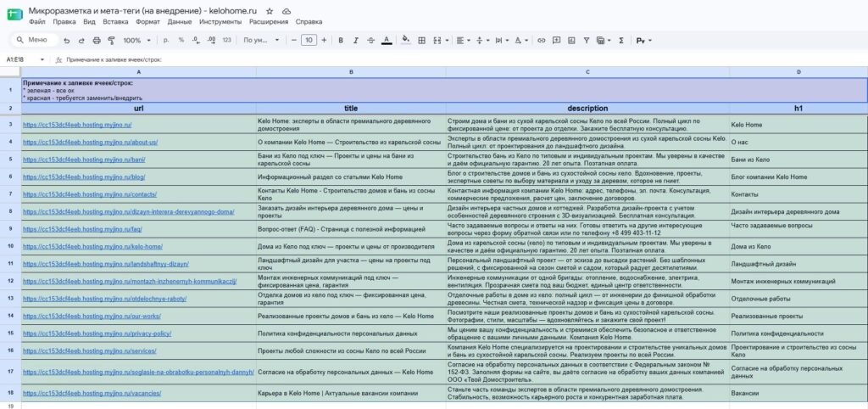Image resolution: width=868 pixels, height=409 pixels.
Task: Open the /bani/ URL link
Action: tap(84, 160)
